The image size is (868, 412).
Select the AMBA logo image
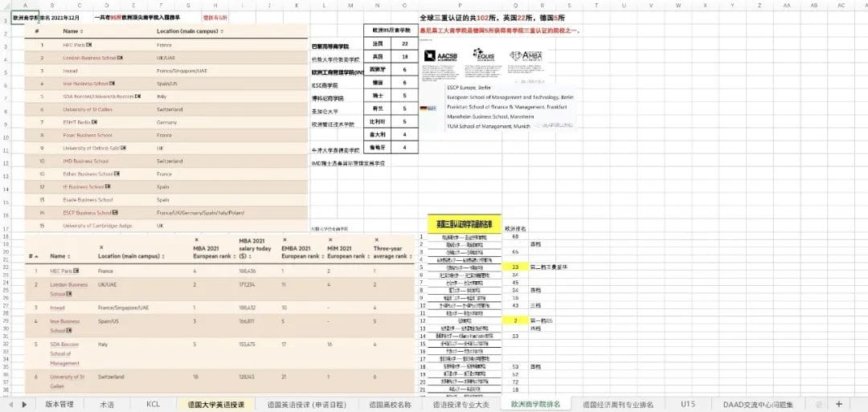pyautogui.click(x=526, y=56)
